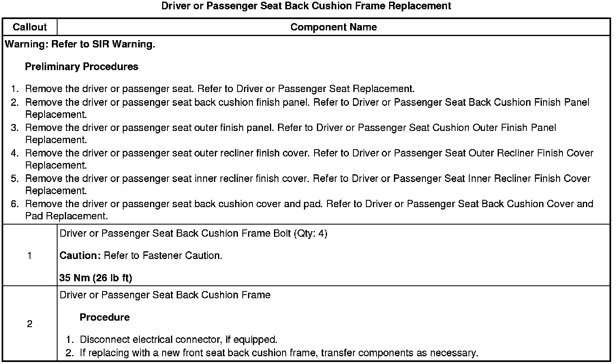
Task: Click the Seat Back Cushion Frame name in callout 2
Action: pyautogui.click(x=165, y=295)
